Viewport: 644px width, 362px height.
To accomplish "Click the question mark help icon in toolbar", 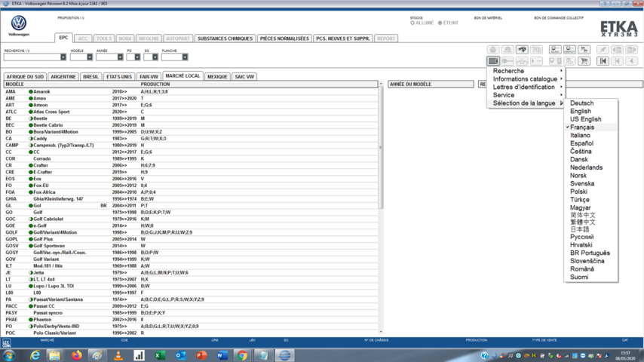I will 536,50.
